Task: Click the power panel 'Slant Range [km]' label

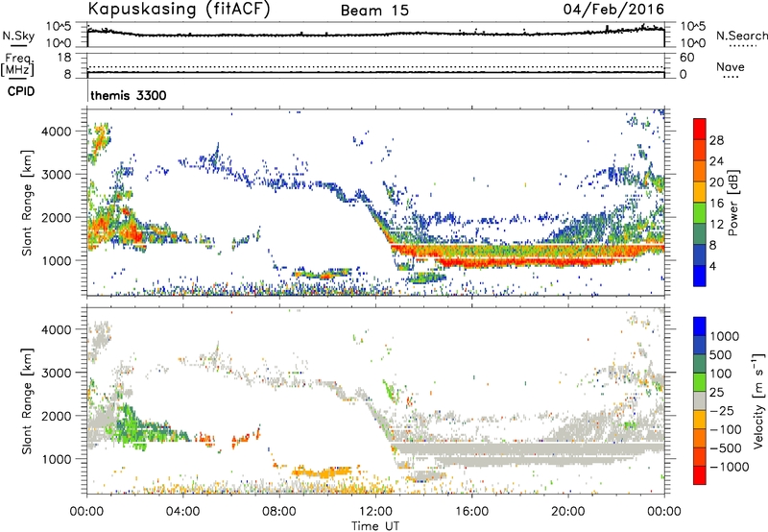Action: click(27, 203)
